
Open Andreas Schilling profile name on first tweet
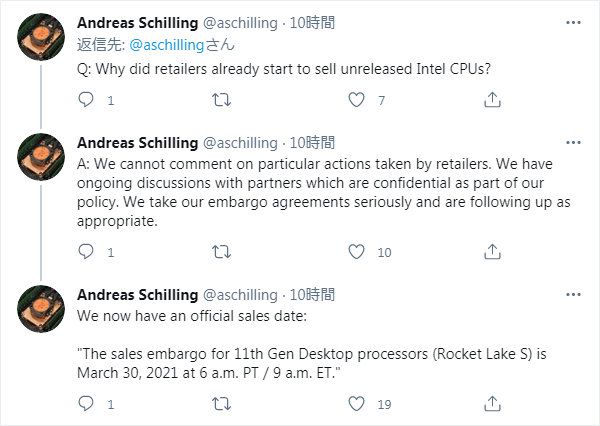(137, 22)
